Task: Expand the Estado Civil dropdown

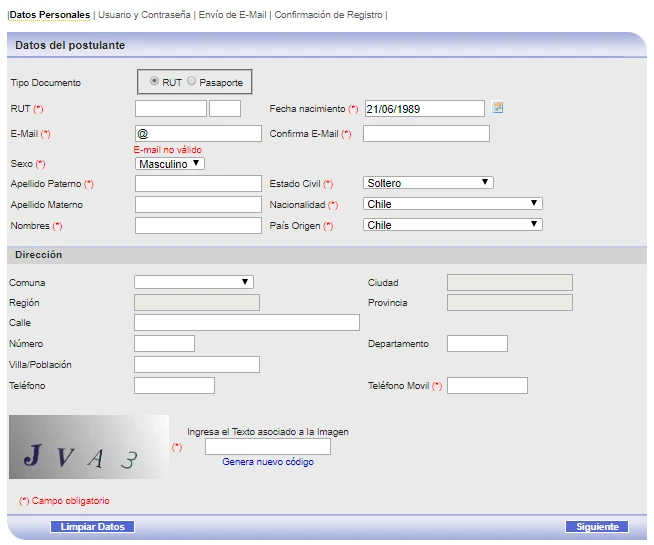Action: point(429,183)
